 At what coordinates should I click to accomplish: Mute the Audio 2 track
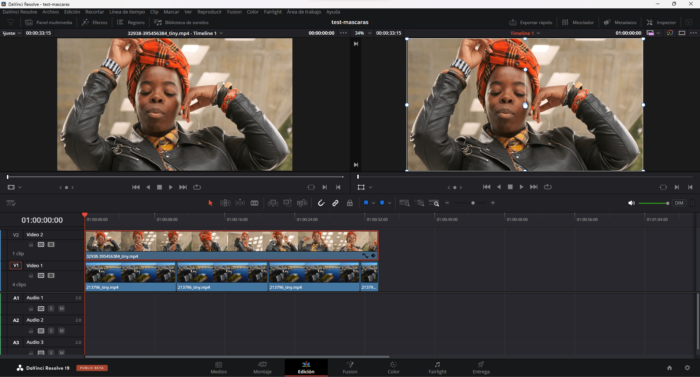point(62,331)
